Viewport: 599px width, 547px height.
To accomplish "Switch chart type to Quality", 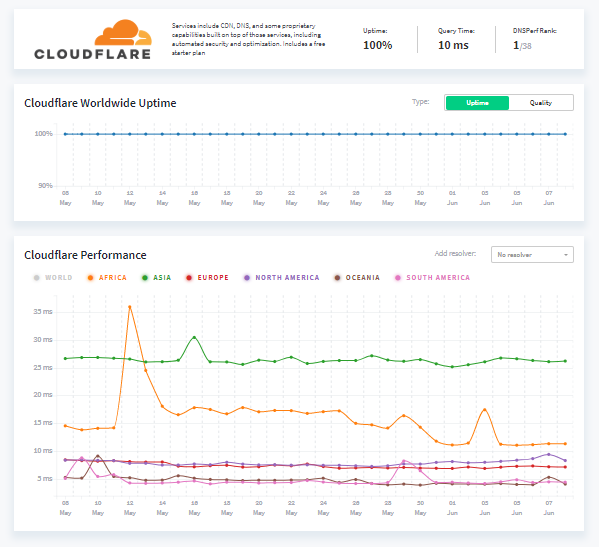I will (541, 103).
